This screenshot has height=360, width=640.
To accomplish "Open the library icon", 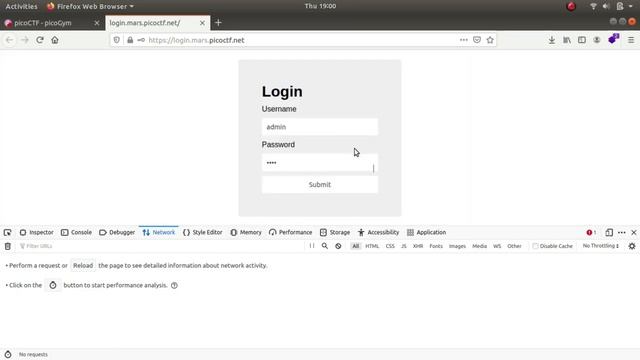I will click(567, 40).
